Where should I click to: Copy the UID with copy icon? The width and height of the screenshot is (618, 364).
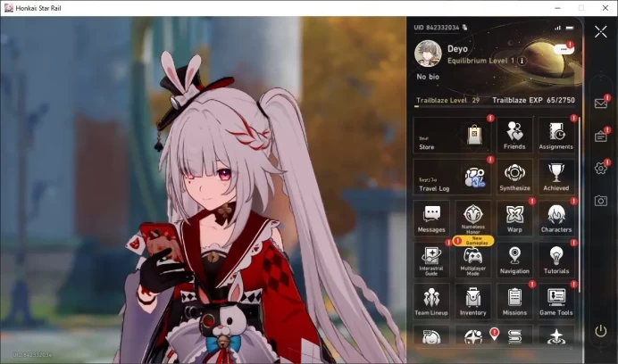pos(465,27)
